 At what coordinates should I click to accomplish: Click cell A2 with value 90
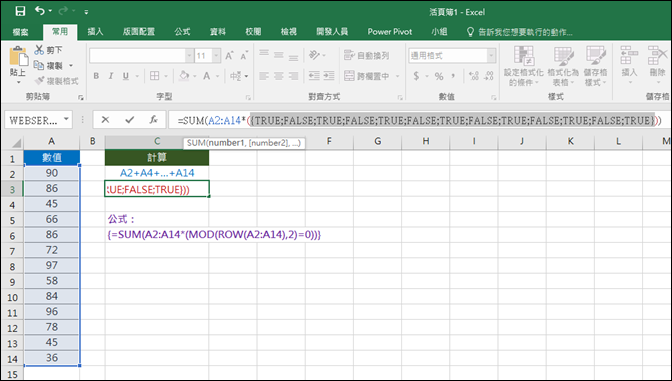(x=51, y=173)
